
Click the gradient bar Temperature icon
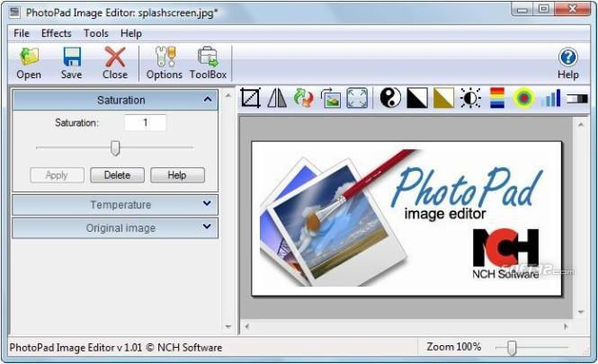coord(576,99)
